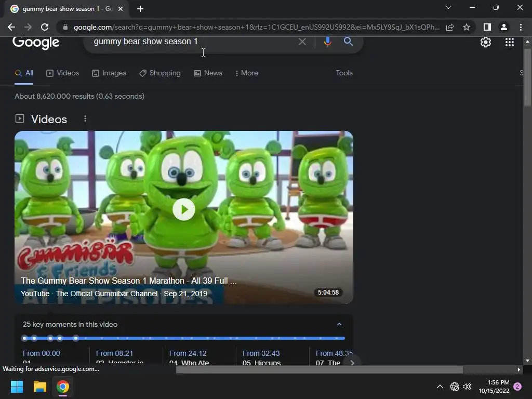Open the Windows Start menu
Viewport: 532px width, 399px height.
17,387
